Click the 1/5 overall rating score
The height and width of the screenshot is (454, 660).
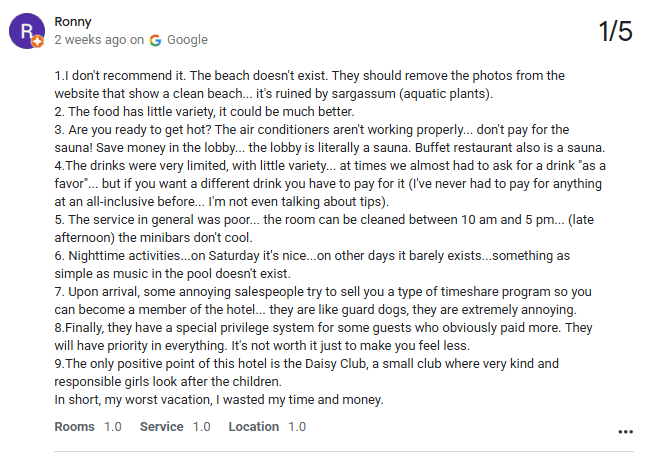click(615, 31)
